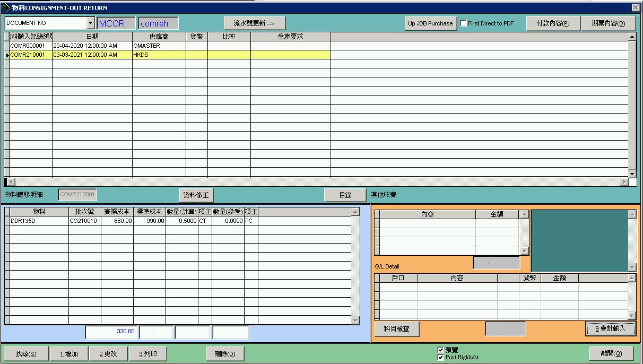The height and width of the screenshot is (364, 643).
Task: Click the 貨幣 column header in G/L grid
Action: pos(530,278)
